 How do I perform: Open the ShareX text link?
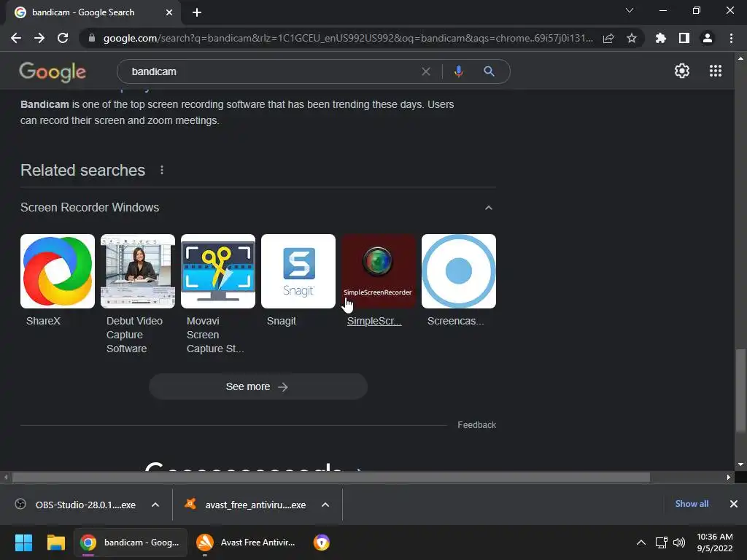(43, 321)
